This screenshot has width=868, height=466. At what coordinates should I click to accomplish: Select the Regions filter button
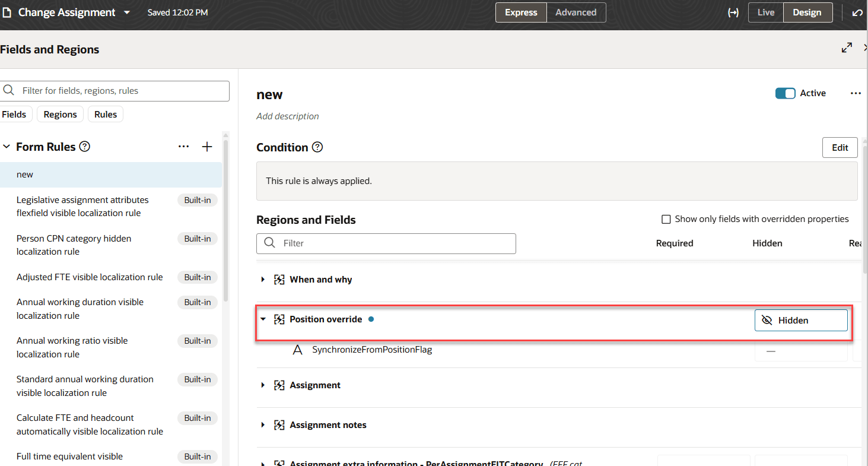click(x=60, y=115)
